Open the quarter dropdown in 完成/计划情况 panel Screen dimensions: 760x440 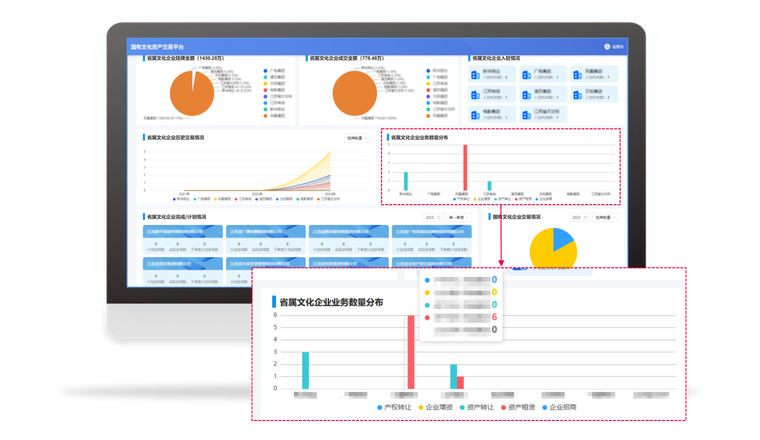(456, 216)
